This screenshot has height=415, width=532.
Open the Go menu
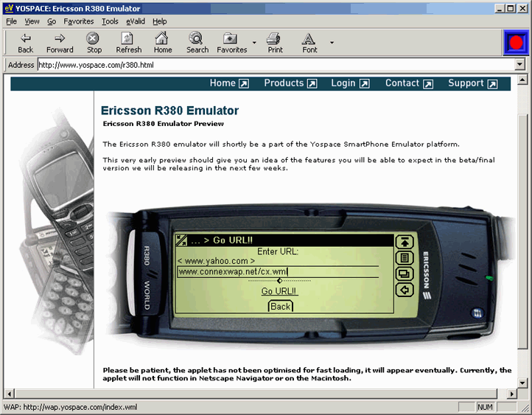point(52,21)
